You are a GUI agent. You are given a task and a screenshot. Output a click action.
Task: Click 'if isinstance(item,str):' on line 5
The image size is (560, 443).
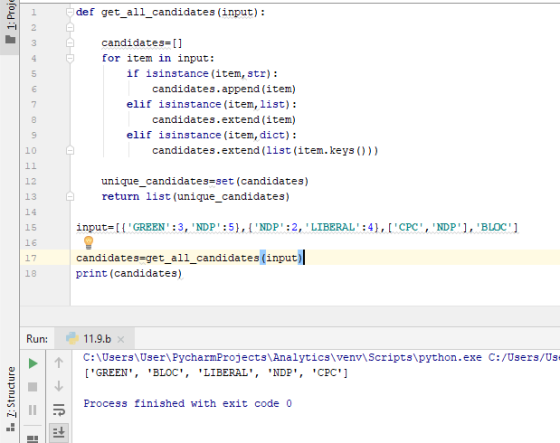pos(202,74)
